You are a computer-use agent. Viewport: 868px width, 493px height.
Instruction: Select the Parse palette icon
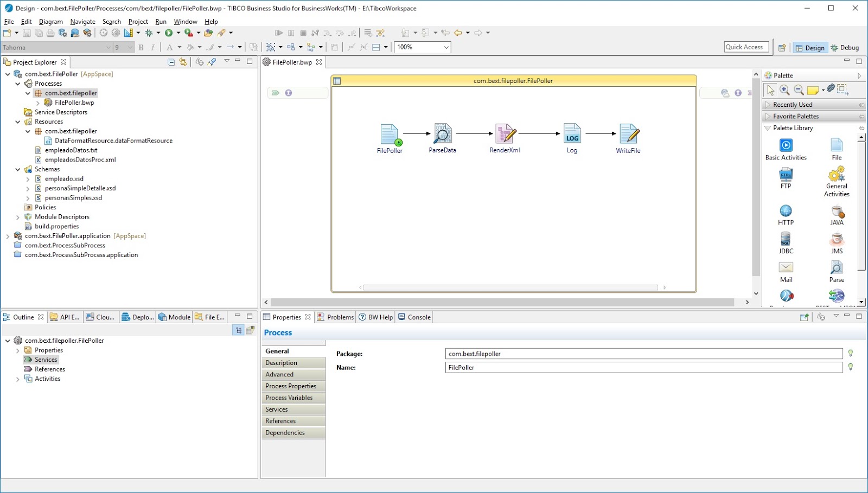836,268
